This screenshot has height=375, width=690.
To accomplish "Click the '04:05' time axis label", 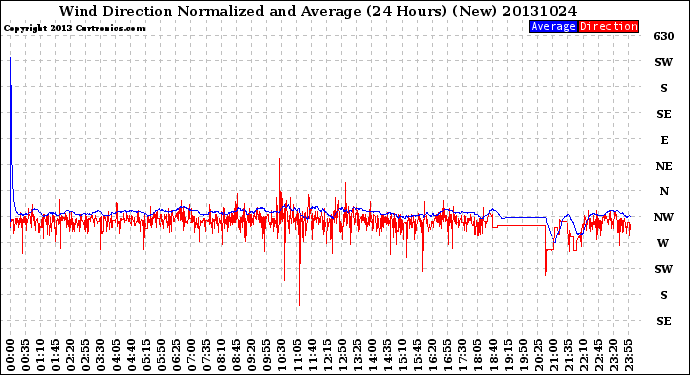I will tap(116, 355).
